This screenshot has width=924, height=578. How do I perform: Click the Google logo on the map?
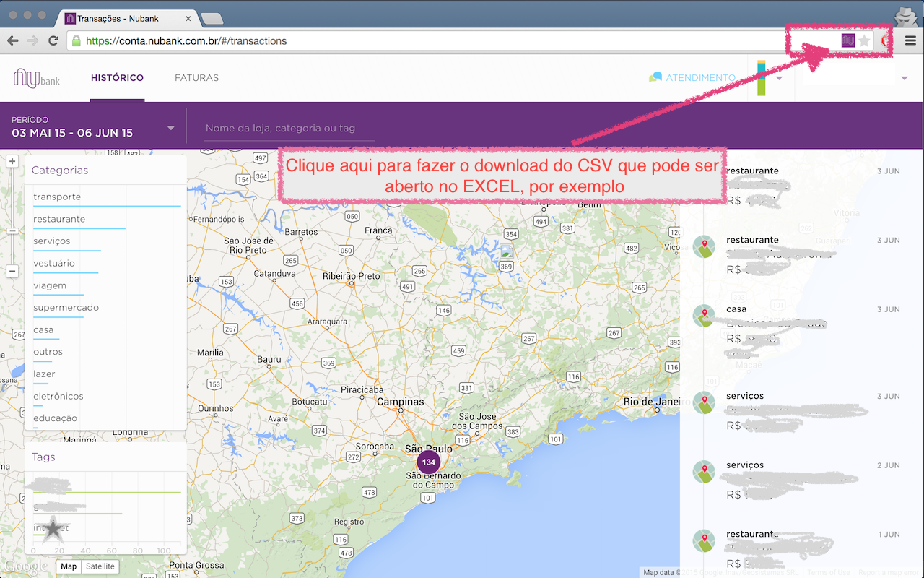25,567
